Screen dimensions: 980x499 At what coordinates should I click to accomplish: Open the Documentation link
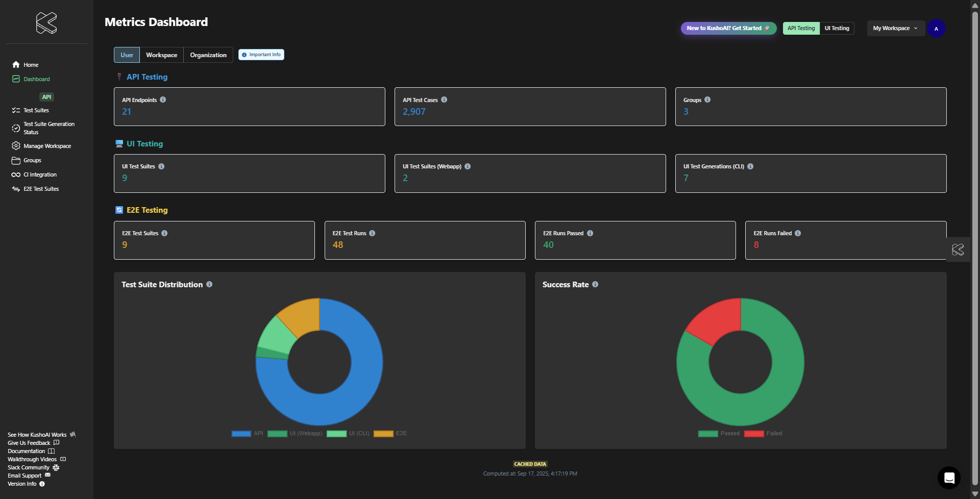tap(31, 451)
